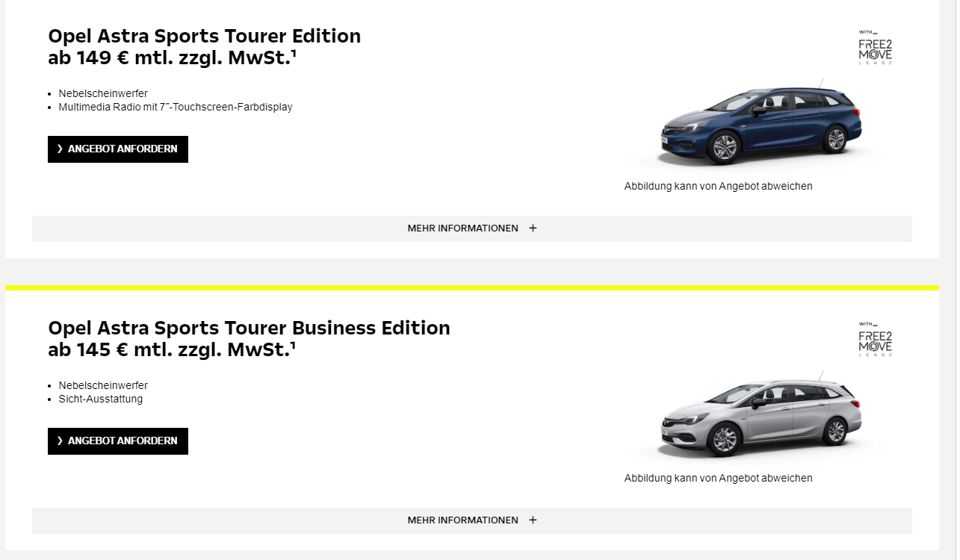The image size is (960, 560).
Task: Request offer for Astra Sports Tourer Edition
Action: [118, 149]
